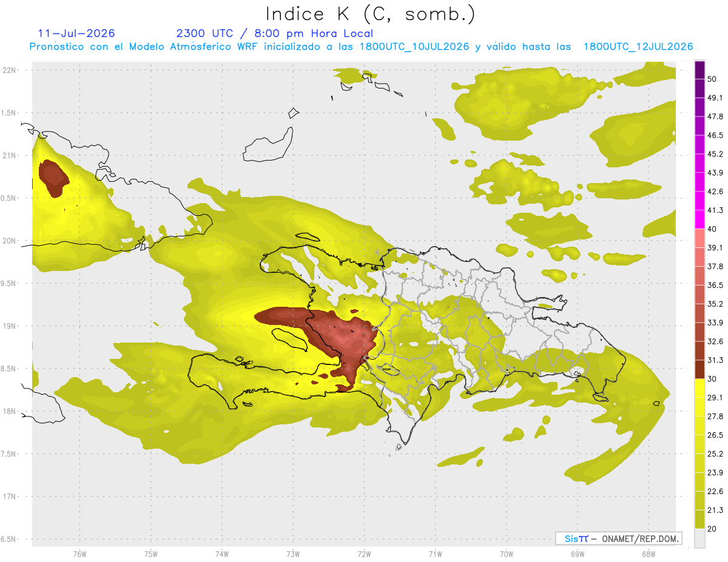Select the colorbar value "41.3"
This screenshot has height=562, width=728.
[715, 210]
